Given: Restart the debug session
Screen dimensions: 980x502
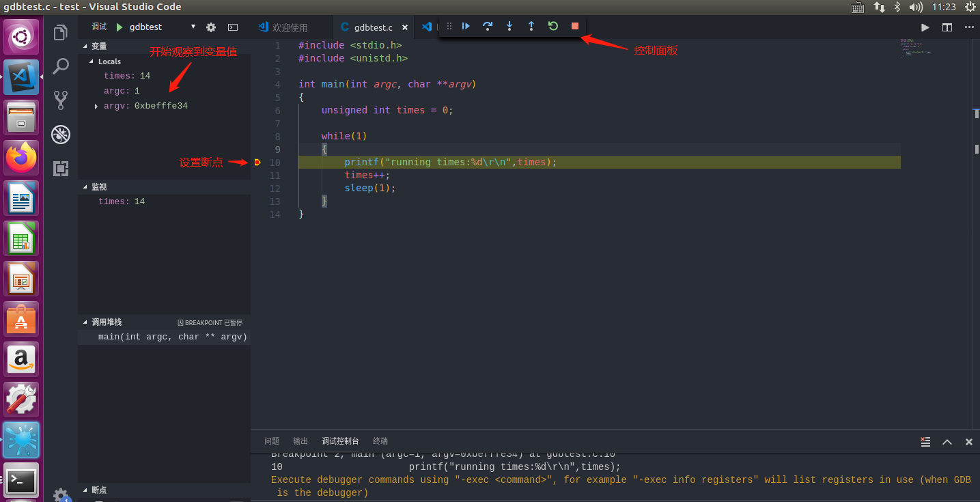Looking at the screenshot, I should point(553,26).
